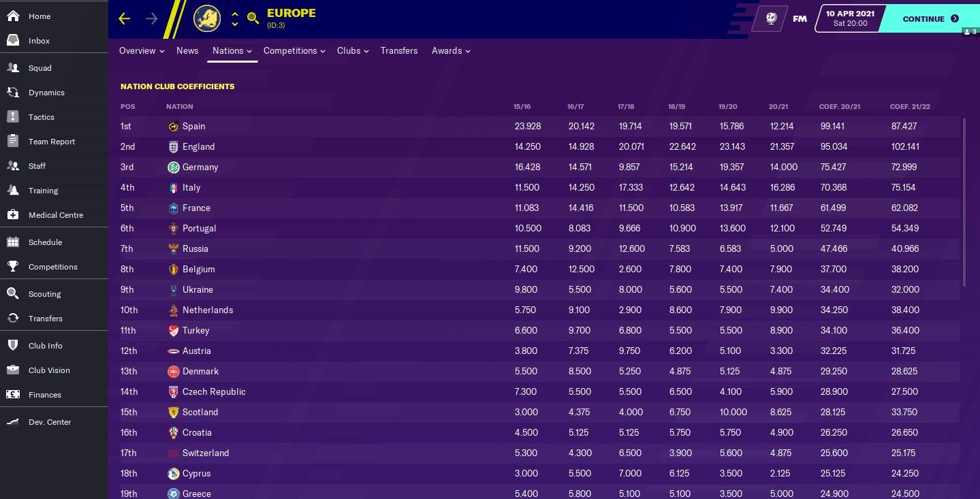Open Team Report clipboard icon

(x=13, y=141)
